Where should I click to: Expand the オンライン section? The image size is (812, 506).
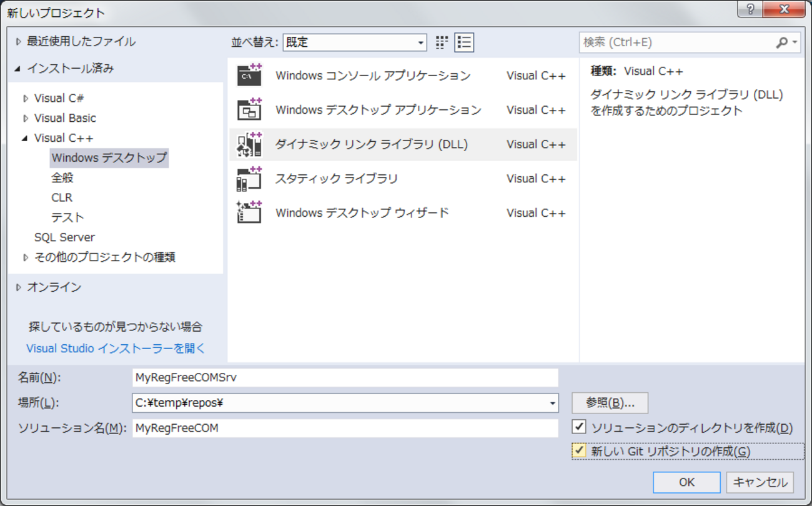18,287
